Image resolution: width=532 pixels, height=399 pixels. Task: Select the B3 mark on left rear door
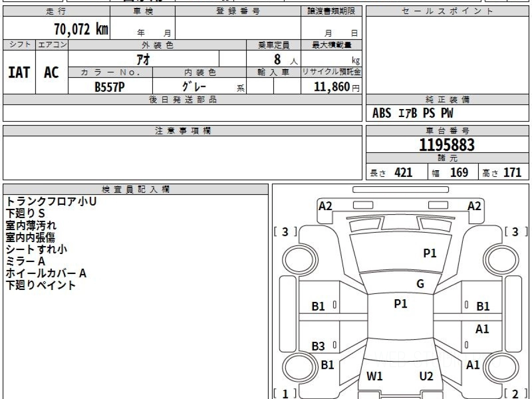click(x=318, y=347)
